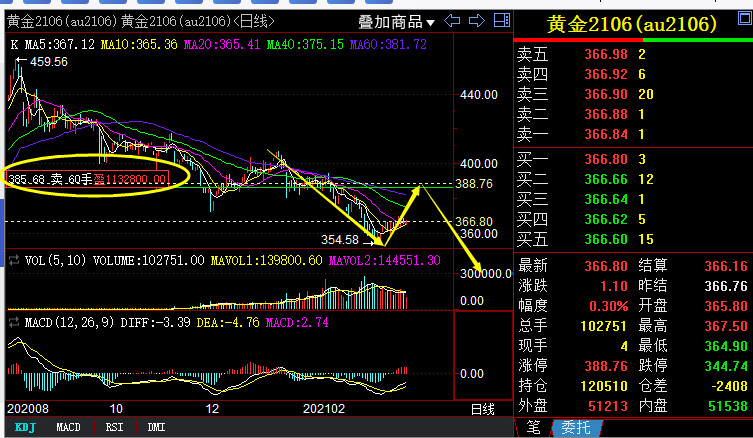Switch to the KDJ indicator tab
This screenshot has width=753, height=438.
click(x=25, y=427)
